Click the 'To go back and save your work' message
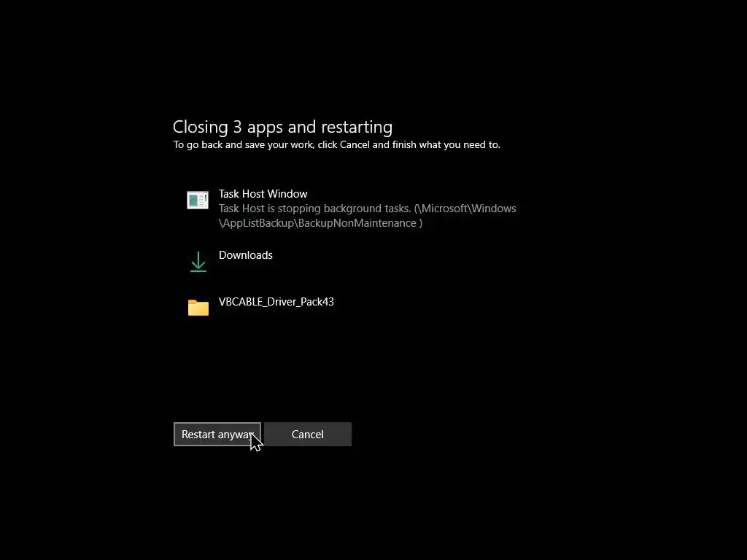 point(337,145)
